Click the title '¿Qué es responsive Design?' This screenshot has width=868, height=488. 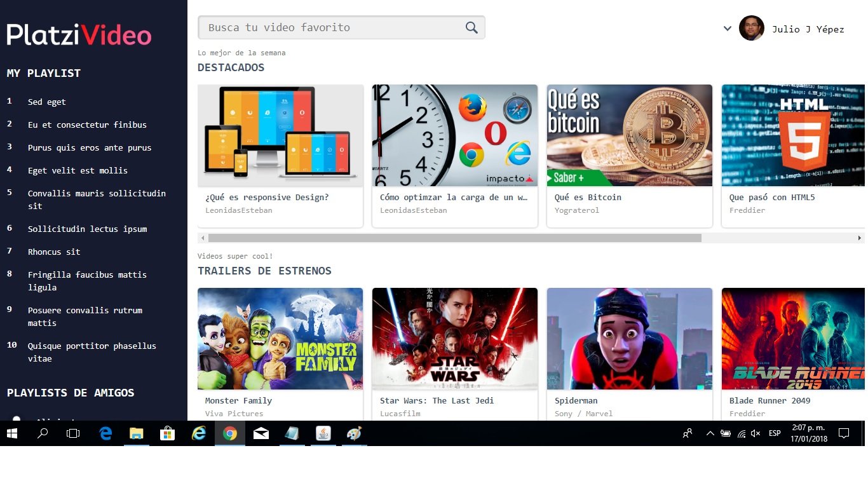[267, 198]
